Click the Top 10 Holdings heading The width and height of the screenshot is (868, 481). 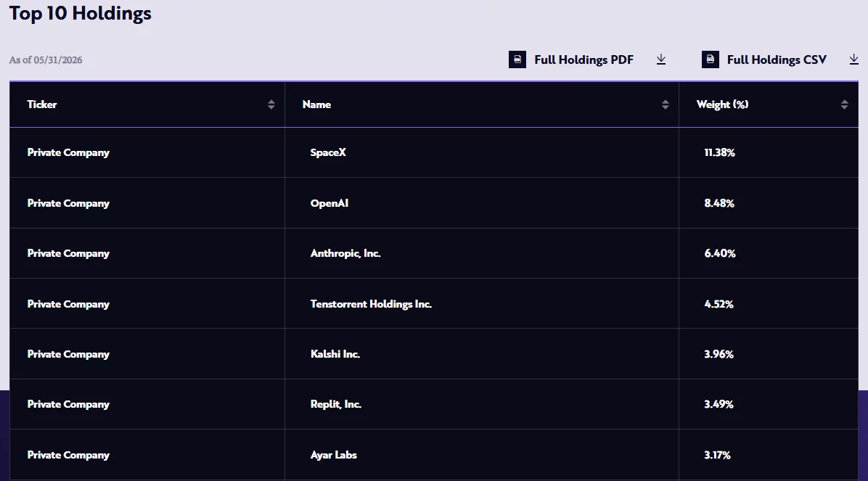tap(81, 13)
